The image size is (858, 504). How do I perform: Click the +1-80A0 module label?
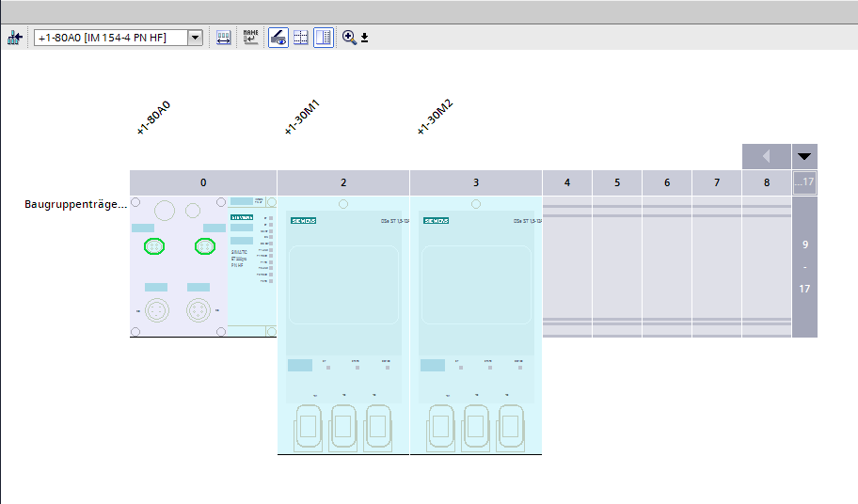152,118
